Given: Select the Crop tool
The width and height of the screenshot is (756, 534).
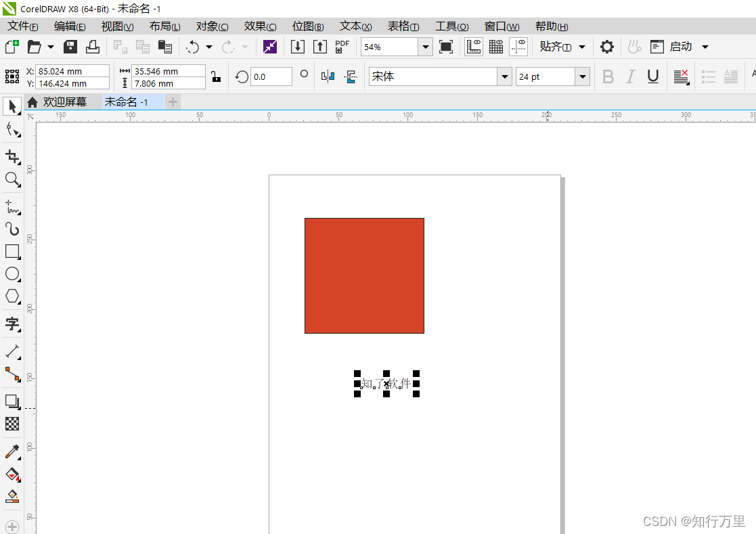Looking at the screenshot, I should pyautogui.click(x=12, y=156).
